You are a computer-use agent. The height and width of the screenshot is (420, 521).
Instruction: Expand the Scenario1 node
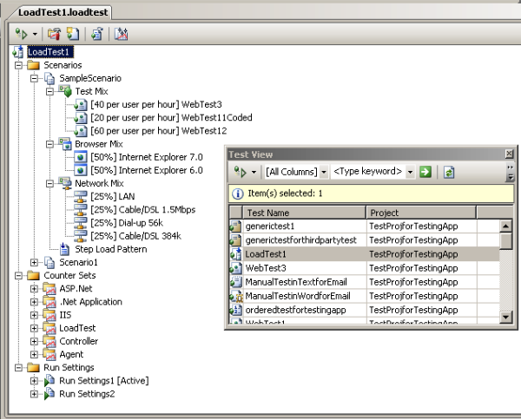click(34, 262)
